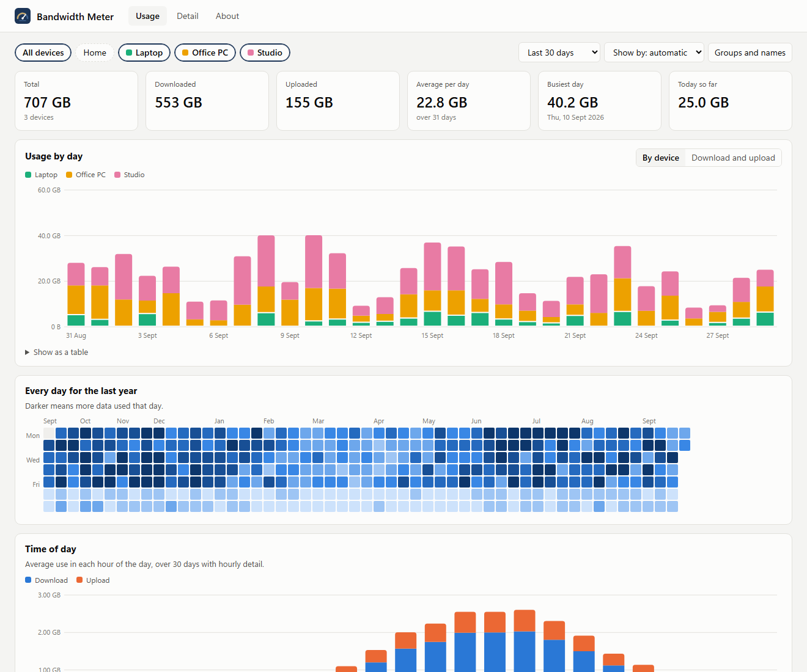Click the Downloaded 553 GB card
Image resolution: width=807 pixels, height=672 pixels.
[x=207, y=101]
